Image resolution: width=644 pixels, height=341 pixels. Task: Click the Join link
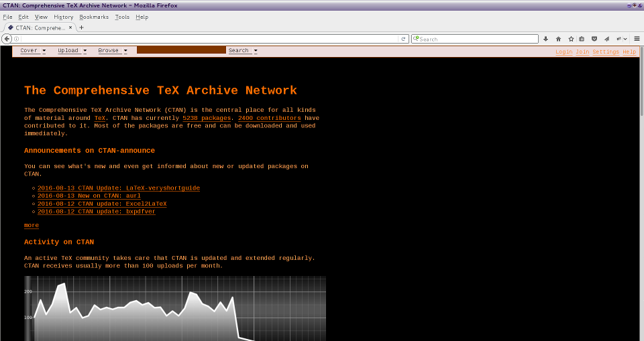click(x=582, y=52)
